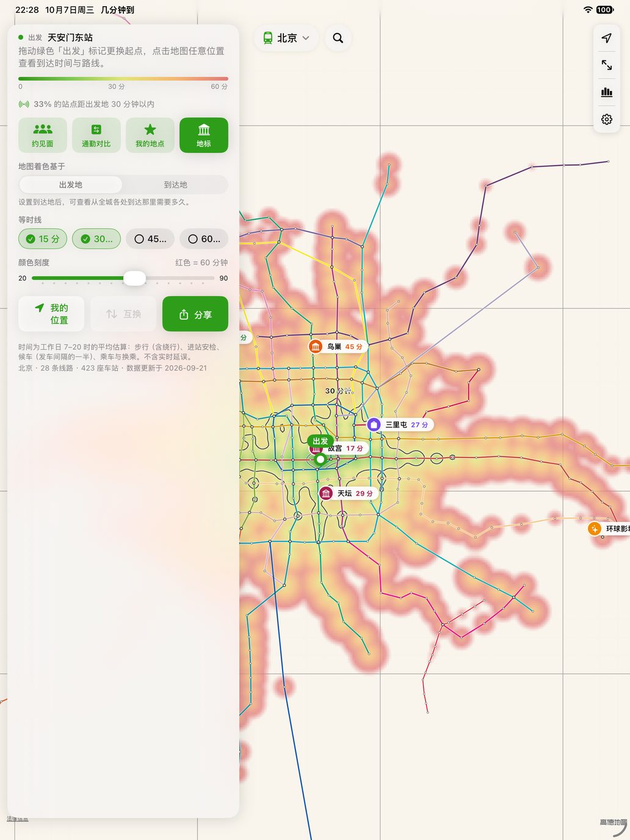Open the settings gear icon
Image resolution: width=630 pixels, height=840 pixels.
point(607,119)
